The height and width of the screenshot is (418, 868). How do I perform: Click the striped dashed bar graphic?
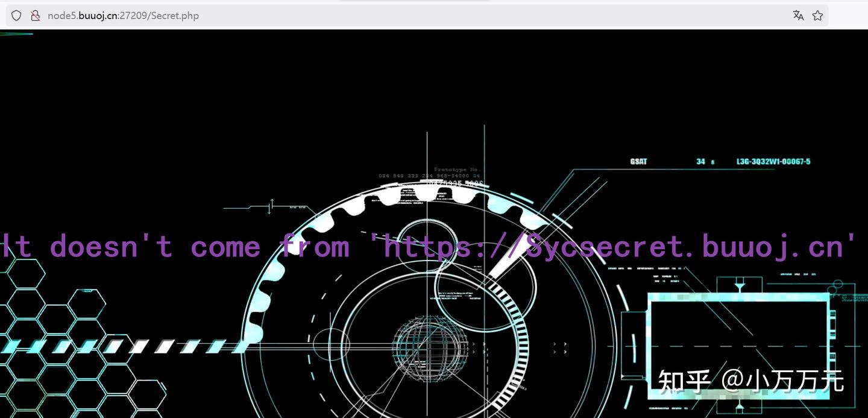click(124, 346)
